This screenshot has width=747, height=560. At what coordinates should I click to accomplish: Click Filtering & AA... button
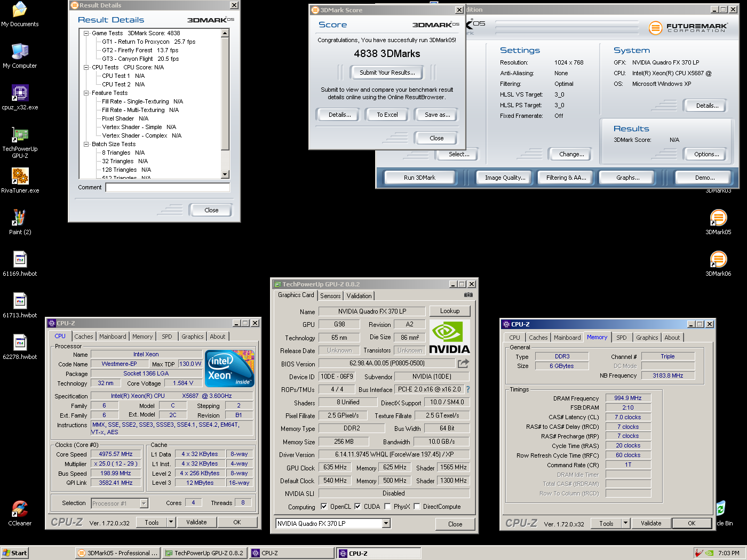pyautogui.click(x=566, y=178)
